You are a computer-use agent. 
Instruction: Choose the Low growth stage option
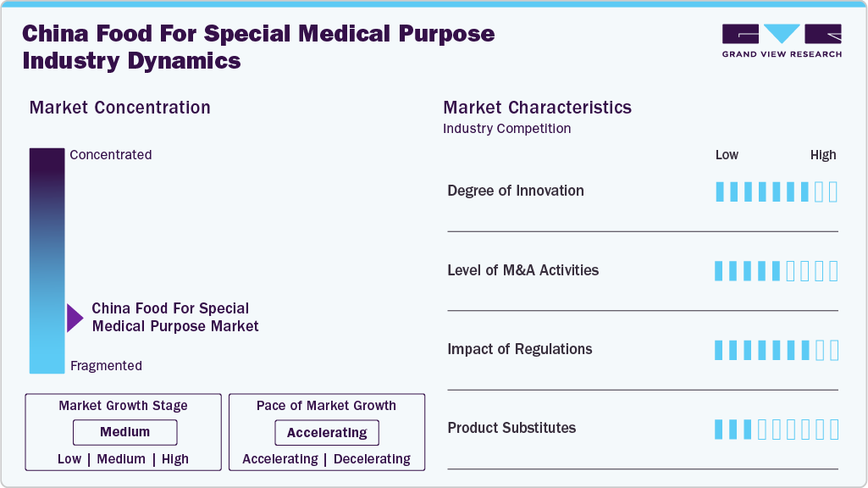click(69, 459)
